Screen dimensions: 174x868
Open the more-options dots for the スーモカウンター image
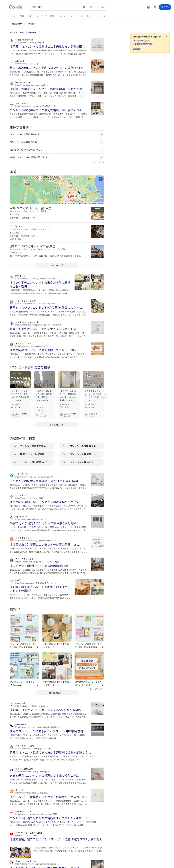coord(102,685)
